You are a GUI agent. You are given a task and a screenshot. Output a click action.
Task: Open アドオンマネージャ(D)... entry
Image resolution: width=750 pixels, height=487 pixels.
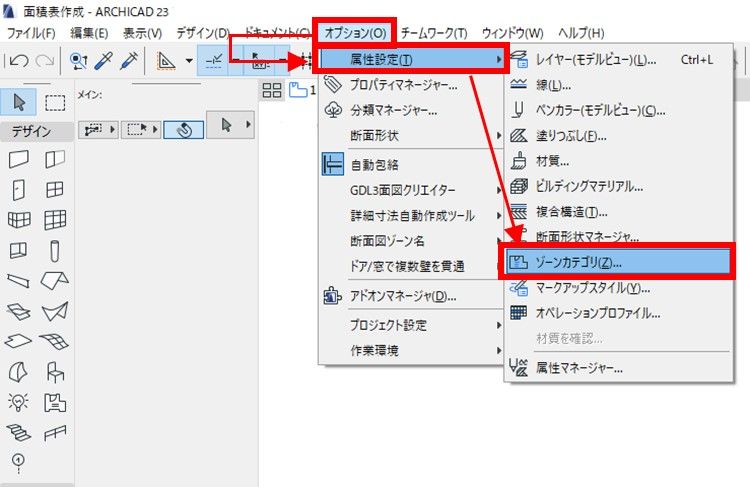pyautogui.click(x=411, y=297)
